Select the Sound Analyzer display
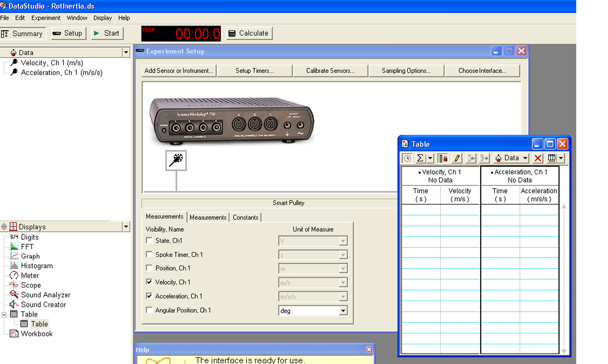Image resolution: width=608 pixels, height=364 pixels. [45, 295]
